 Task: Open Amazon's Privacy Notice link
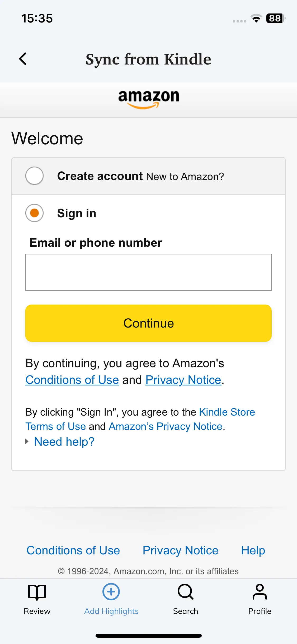click(x=166, y=426)
